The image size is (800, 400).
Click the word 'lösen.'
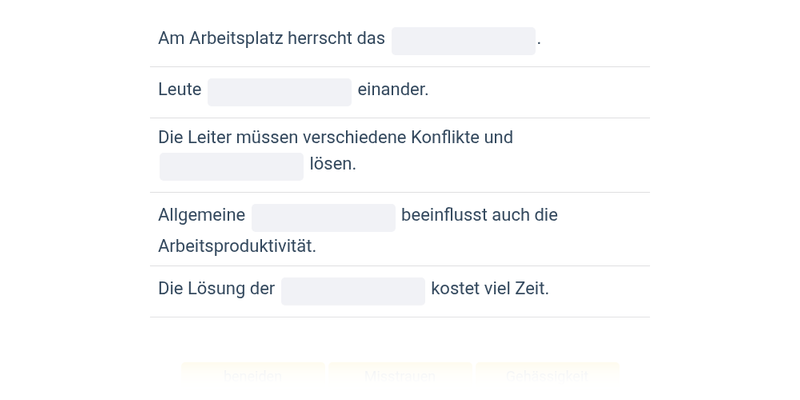point(333,163)
